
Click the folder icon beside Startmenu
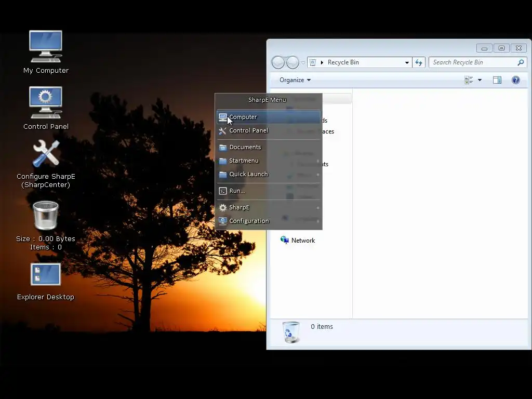(222, 161)
